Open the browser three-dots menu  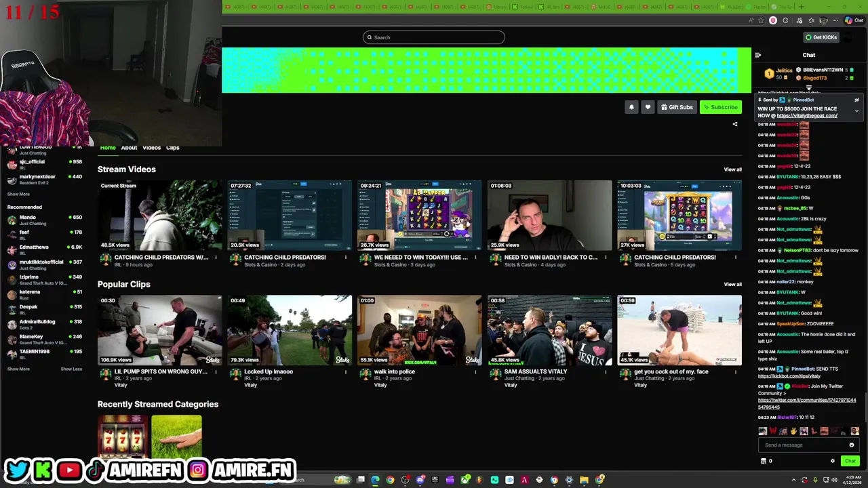835,20
